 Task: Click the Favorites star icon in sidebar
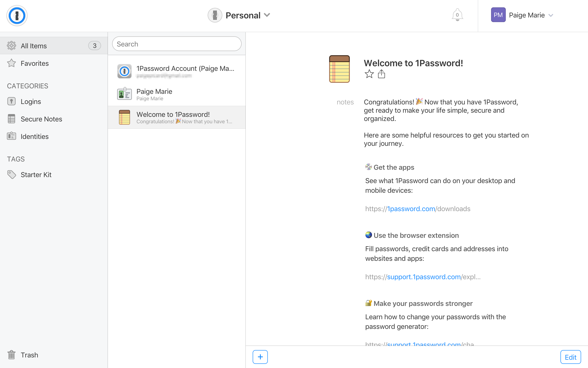click(x=11, y=63)
